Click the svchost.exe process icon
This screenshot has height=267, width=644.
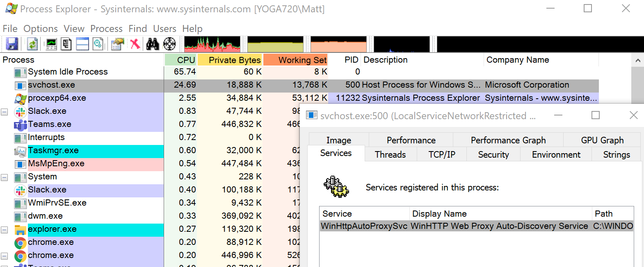20,85
